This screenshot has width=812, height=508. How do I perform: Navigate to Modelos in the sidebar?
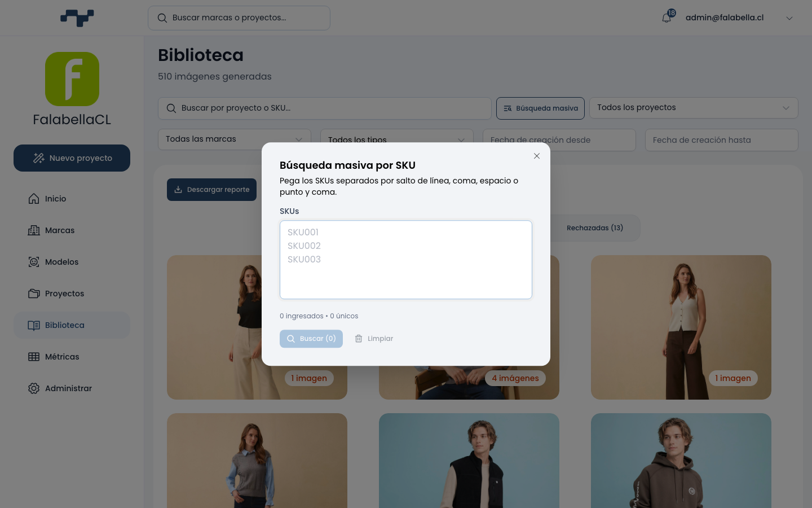click(72, 262)
